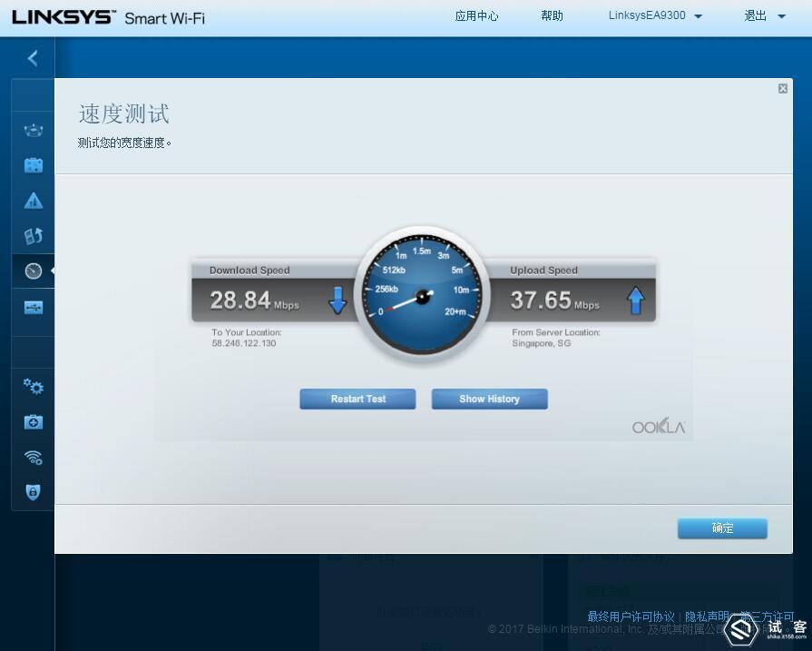Collapse the sidebar with the back arrow
Screen dimensions: 812x651
tap(33, 57)
